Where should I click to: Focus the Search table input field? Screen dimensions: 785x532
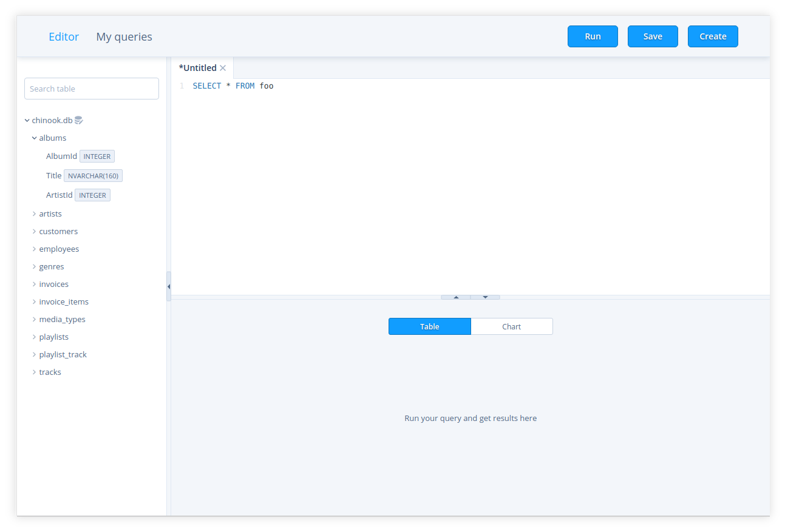tap(91, 89)
